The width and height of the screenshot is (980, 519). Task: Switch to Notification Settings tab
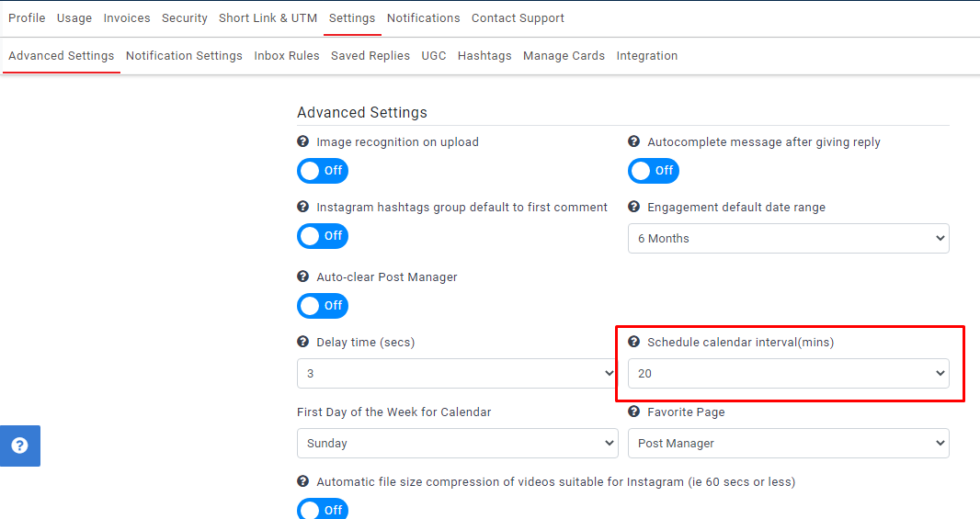click(x=184, y=56)
